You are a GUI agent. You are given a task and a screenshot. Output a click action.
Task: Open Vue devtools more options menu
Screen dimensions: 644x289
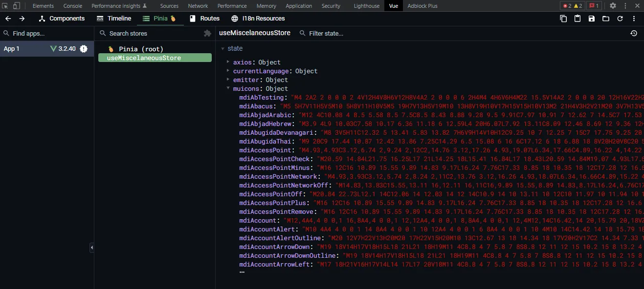(x=634, y=19)
